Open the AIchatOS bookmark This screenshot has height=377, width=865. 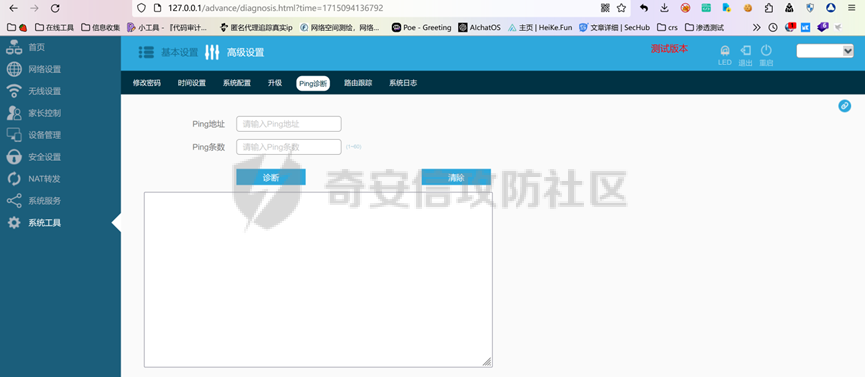click(x=479, y=27)
